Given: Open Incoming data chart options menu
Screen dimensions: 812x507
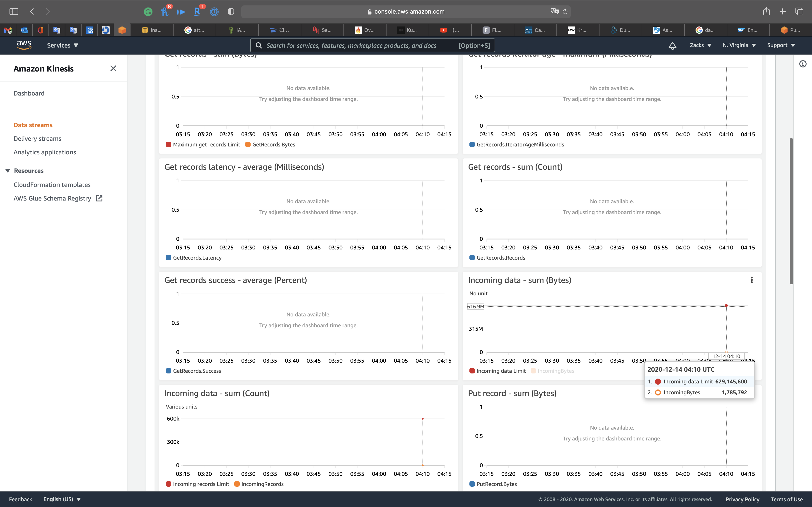Looking at the screenshot, I should click(x=751, y=280).
